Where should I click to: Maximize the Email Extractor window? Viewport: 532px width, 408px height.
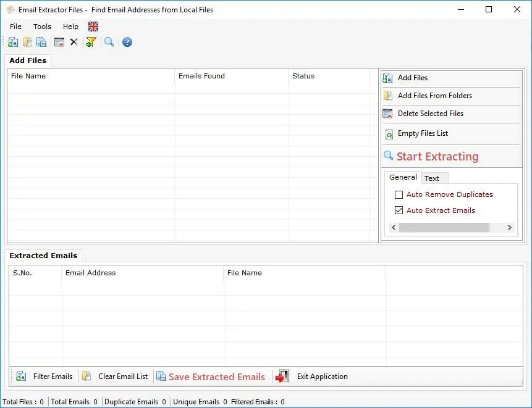489,9
